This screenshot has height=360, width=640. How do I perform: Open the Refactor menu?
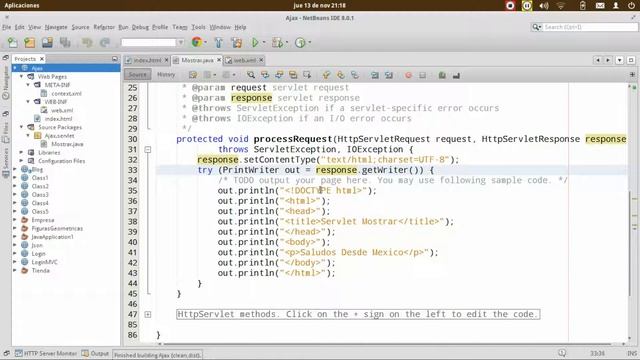[x=104, y=27]
